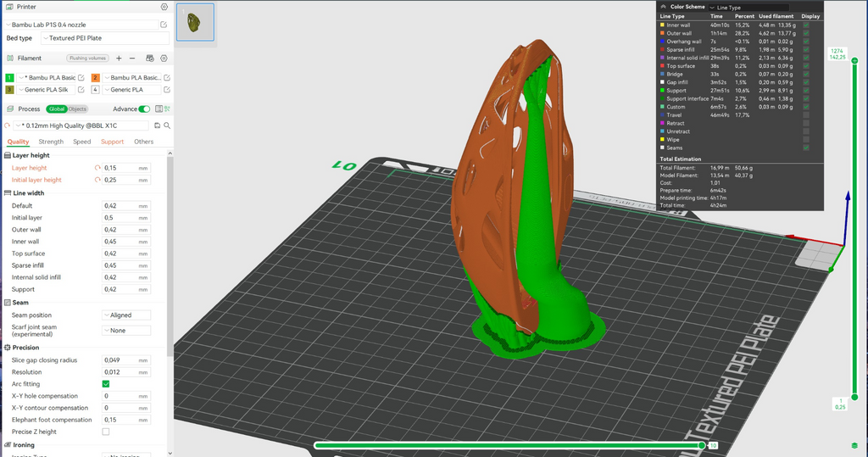Viewport: 868px width, 457px height.
Task: Edit Generic PLA Silk filament preset
Action: [x=81, y=89]
